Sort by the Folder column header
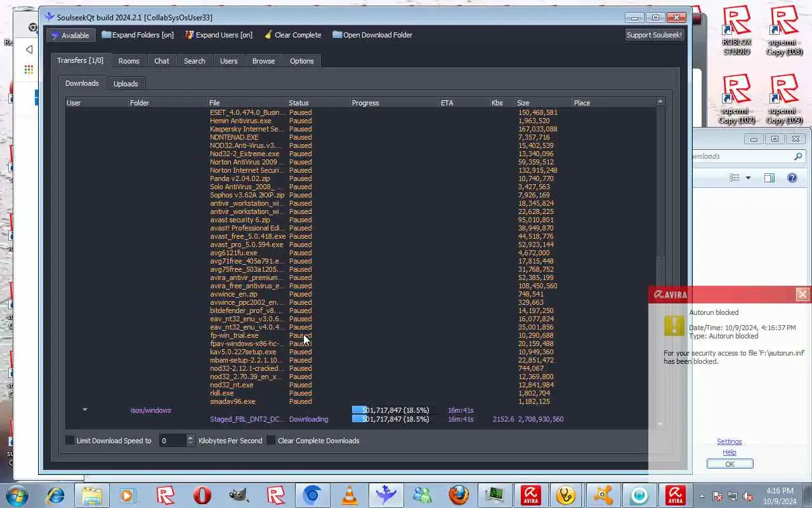The image size is (812, 508). point(168,102)
